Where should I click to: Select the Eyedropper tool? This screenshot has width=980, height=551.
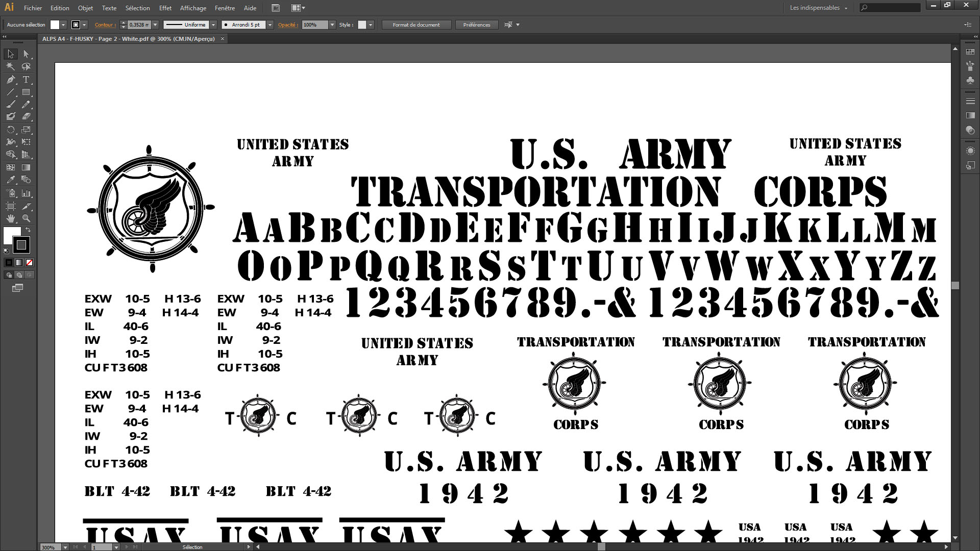[10, 180]
